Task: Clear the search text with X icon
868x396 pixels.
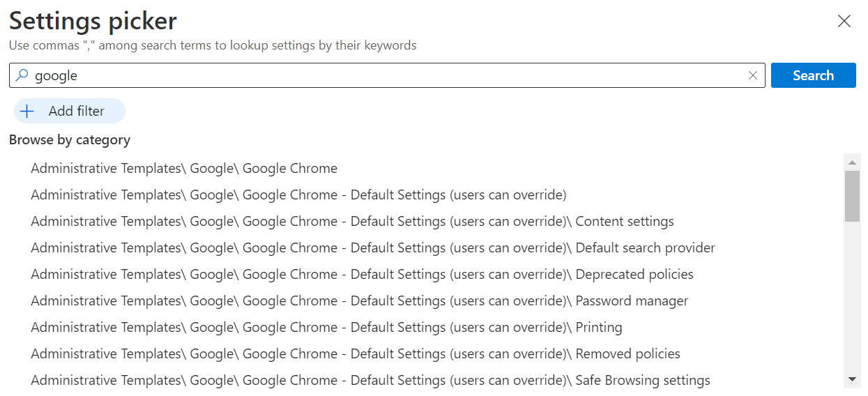Action: pyautogui.click(x=752, y=75)
